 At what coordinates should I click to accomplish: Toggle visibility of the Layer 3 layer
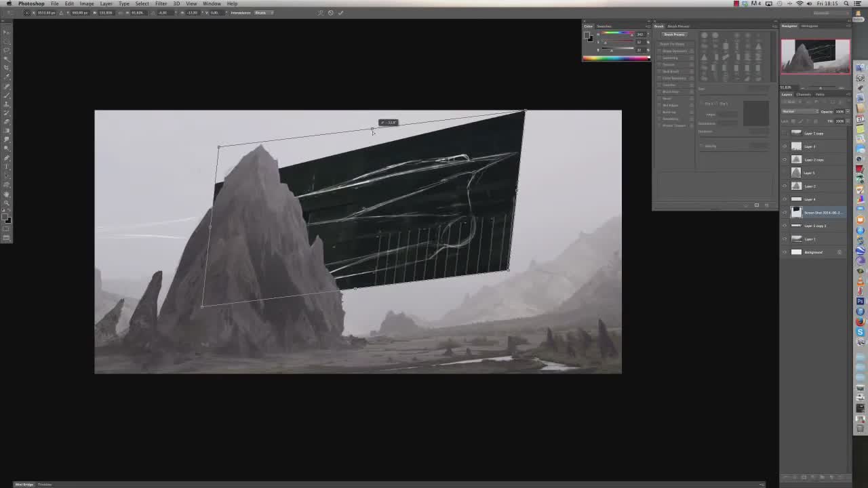click(785, 146)
